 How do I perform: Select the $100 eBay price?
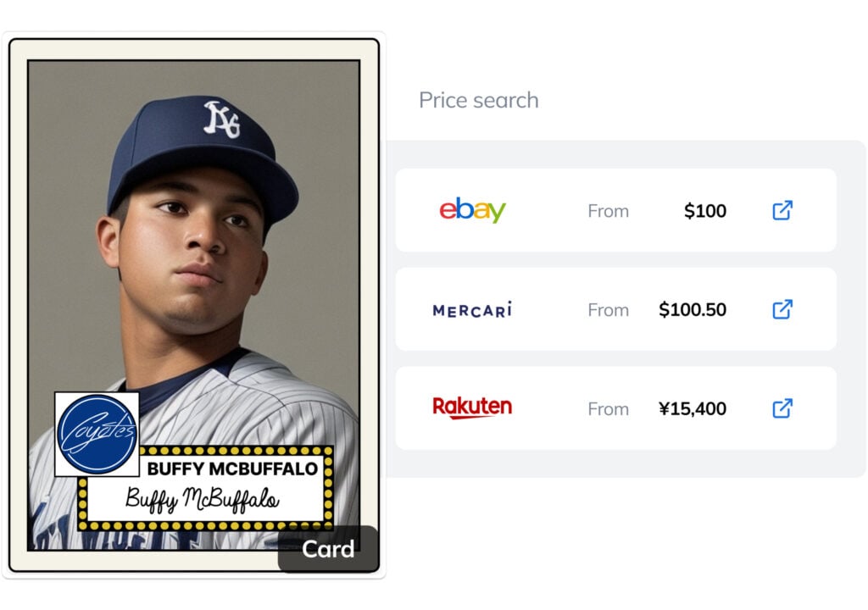pos(705,211)
